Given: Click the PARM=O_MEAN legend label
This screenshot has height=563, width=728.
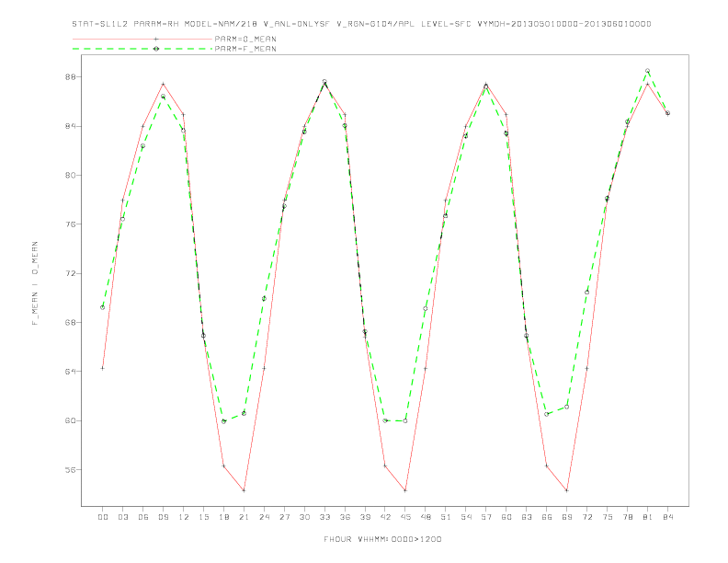Looking at the screenshot, I should pyautogui.click(x=245, y=39).
